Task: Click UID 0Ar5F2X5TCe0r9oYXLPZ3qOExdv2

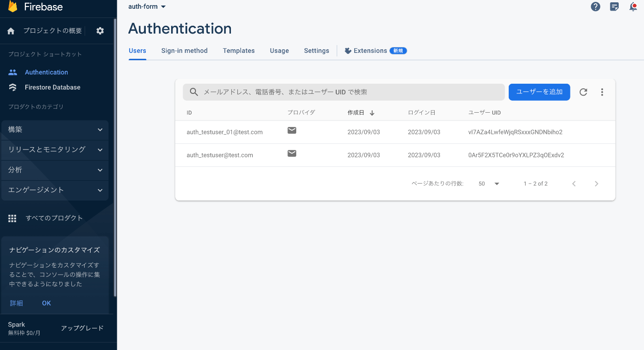Action: (x=516, y=155)
